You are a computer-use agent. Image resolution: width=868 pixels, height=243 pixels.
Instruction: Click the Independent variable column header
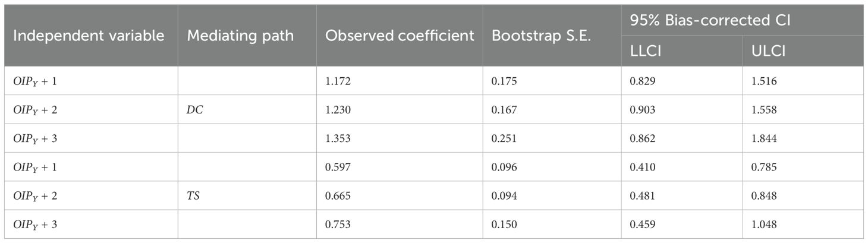pyautogui.click(x=89, y=36)
